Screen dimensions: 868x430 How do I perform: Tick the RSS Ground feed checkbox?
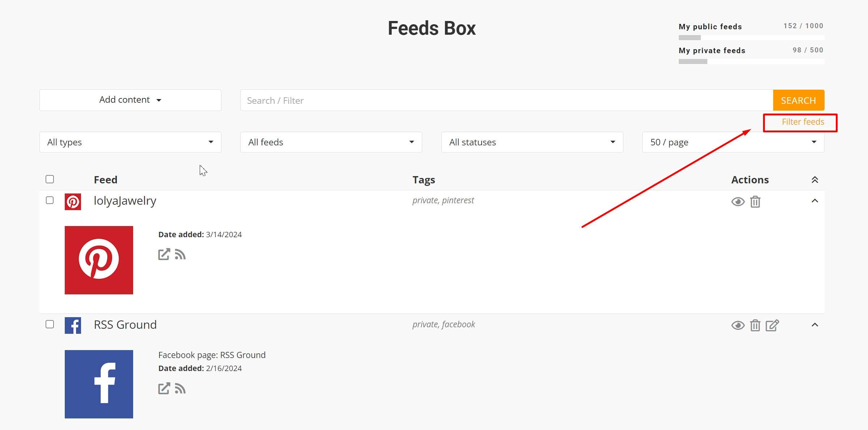50,324
